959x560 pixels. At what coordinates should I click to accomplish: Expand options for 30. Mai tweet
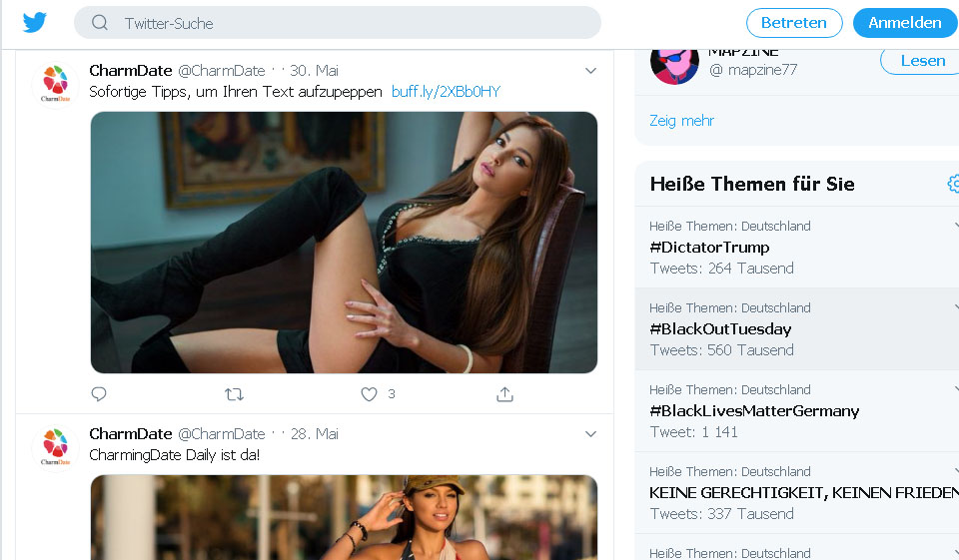tap(590, 71)
